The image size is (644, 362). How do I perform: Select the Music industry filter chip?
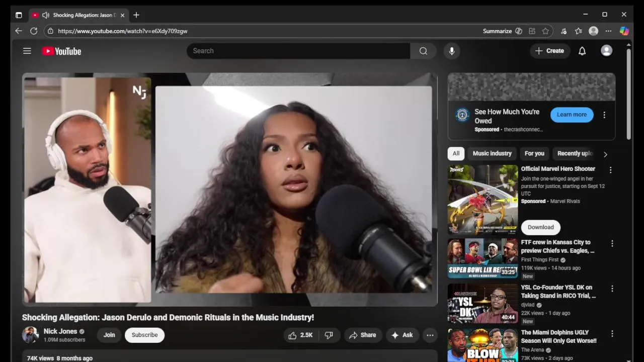(x=492, y=153)
